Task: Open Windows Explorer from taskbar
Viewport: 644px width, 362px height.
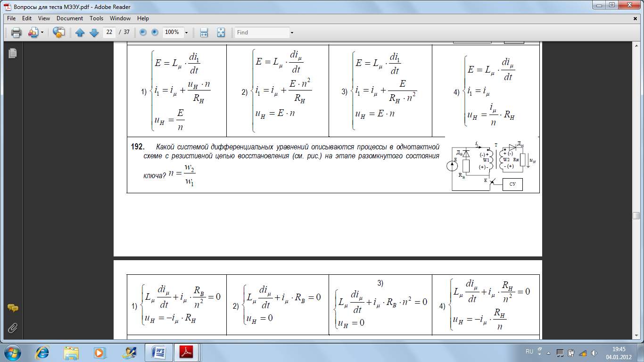Action: [71, 352]
